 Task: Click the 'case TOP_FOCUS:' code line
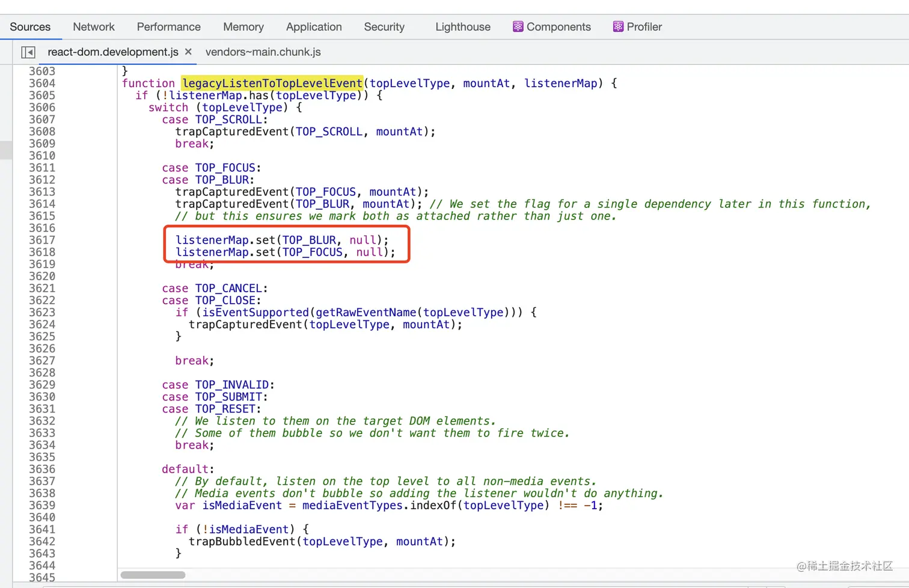212,168
